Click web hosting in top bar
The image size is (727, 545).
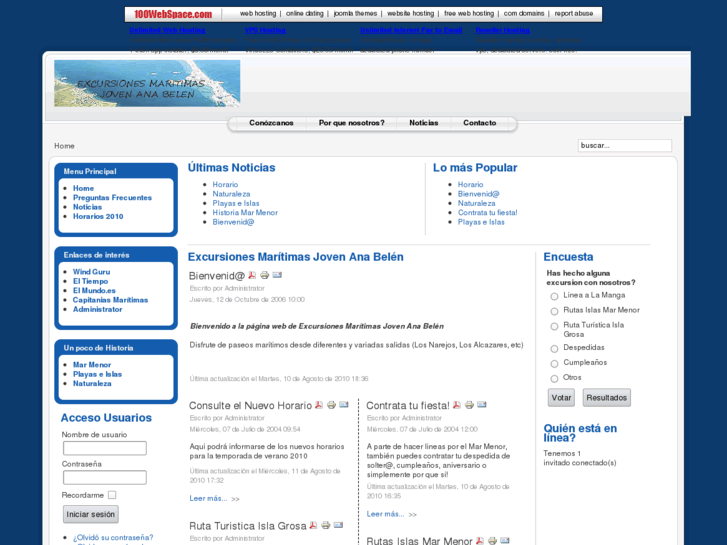[258, 13]
